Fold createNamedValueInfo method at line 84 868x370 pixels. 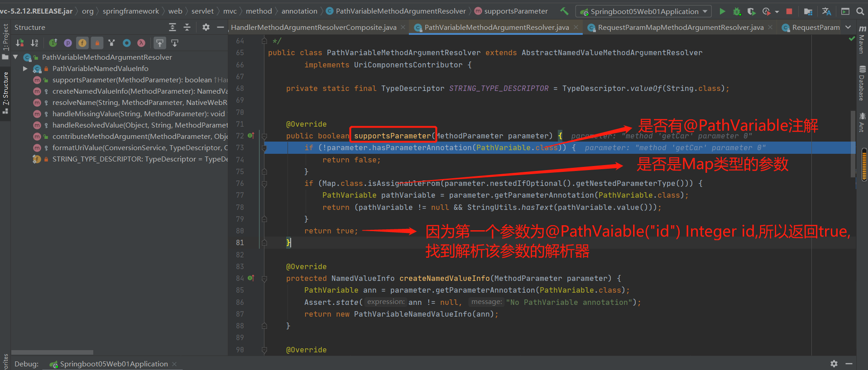pyautogui.click(x=264, y=278)
